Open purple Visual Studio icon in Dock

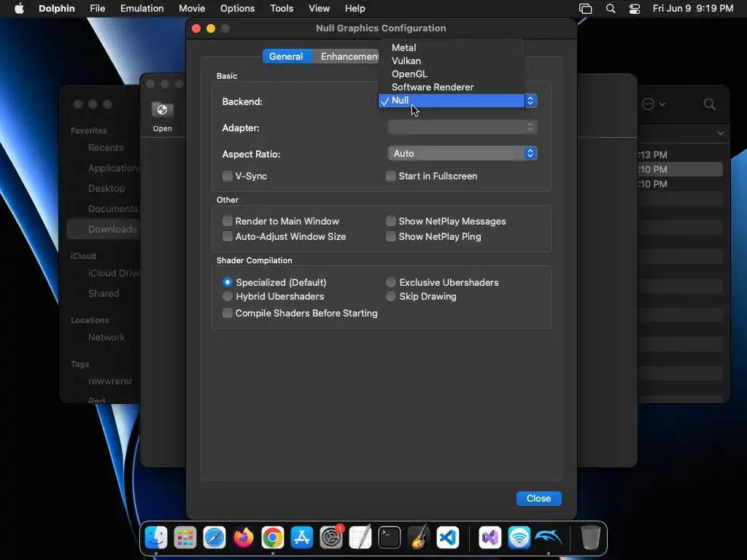tap(489, 537)
